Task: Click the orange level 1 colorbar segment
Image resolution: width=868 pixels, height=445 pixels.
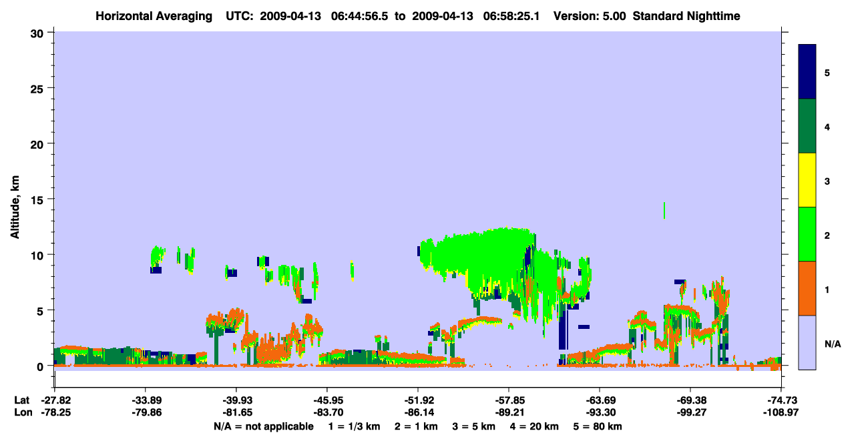Action: pos(807,288)
